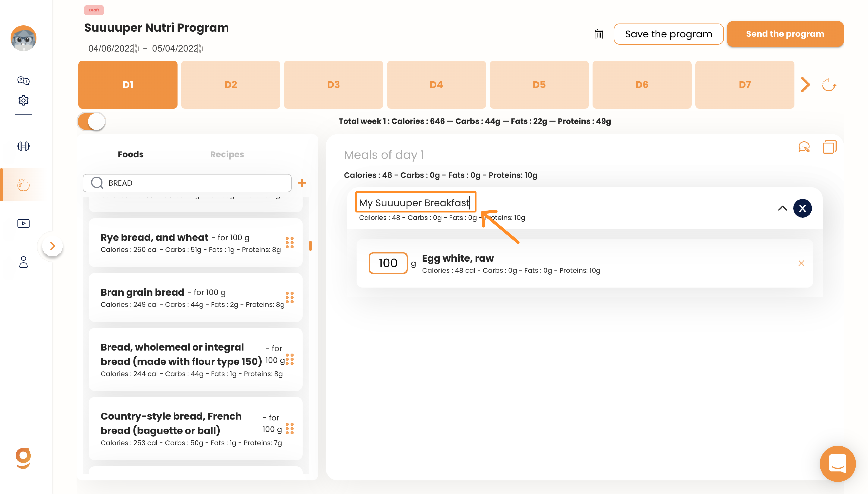This screenshot has height=494, width=868.
Task: Open the dumbbell workouts sidebar icon
Action: pos(23,146)
